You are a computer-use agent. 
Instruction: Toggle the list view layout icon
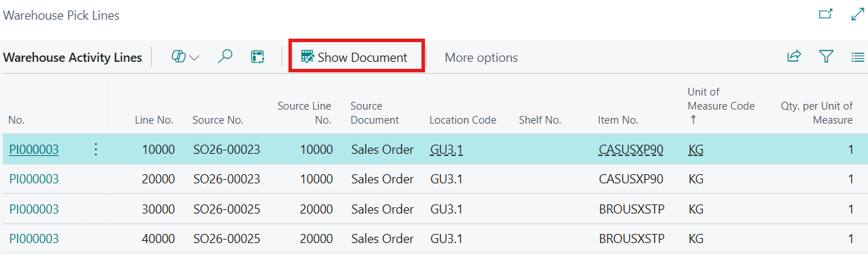tap(857, 57)
